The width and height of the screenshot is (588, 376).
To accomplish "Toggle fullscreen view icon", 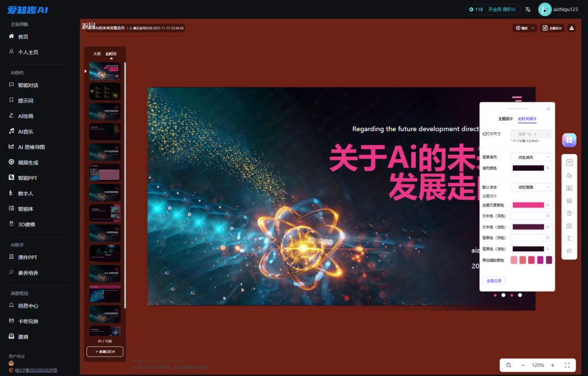I will (x=567, y=365).
